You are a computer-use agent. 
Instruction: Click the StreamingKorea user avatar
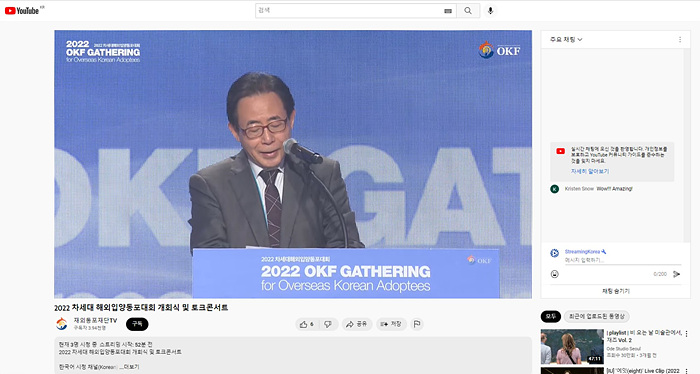tap(554, 253)
